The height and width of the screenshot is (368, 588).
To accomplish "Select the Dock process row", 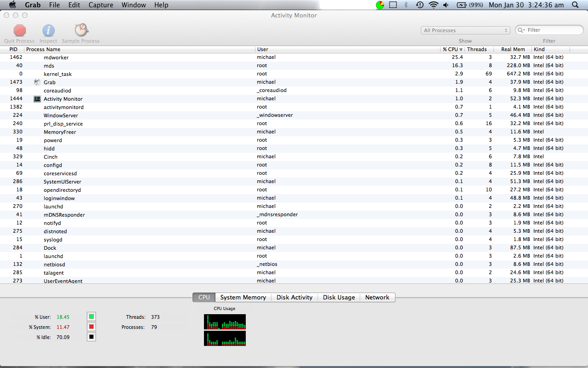I will (294, 248).
